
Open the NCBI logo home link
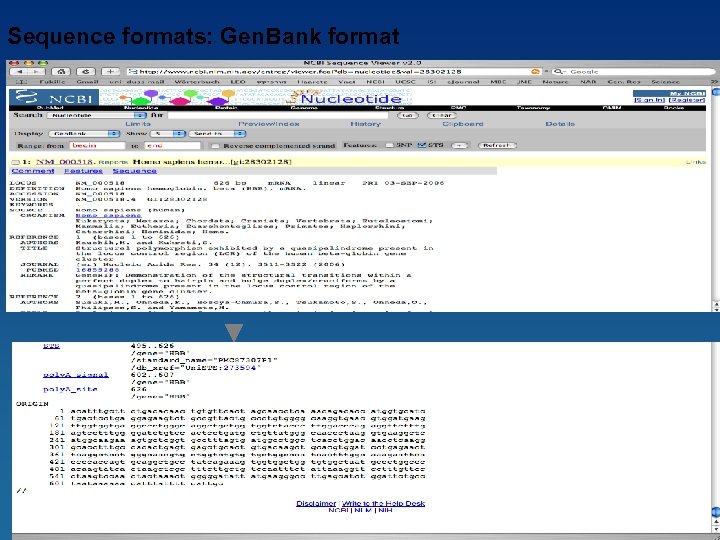(x=54, y=98)
